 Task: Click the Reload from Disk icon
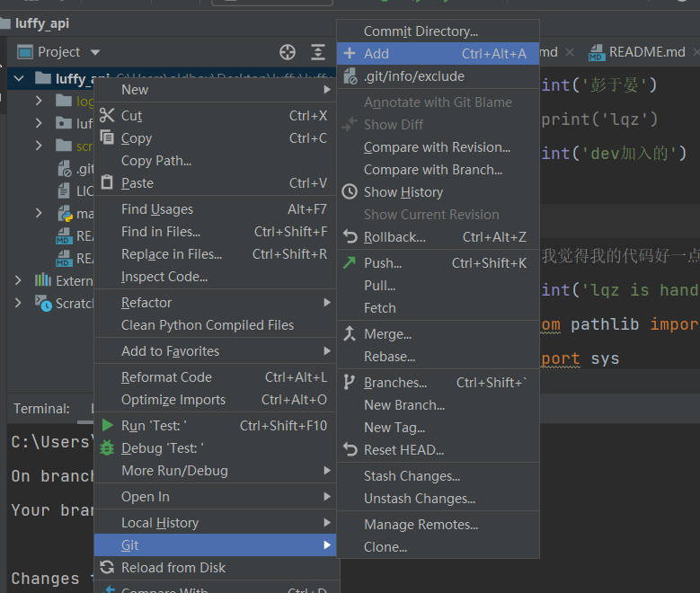108,567
